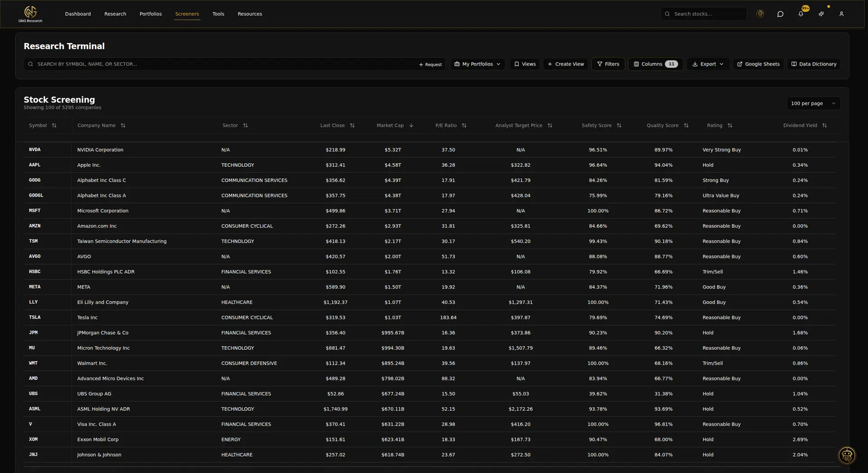Select Micron Technology Inc
Screen dimensions: 868x473
(x=103, y=348)
